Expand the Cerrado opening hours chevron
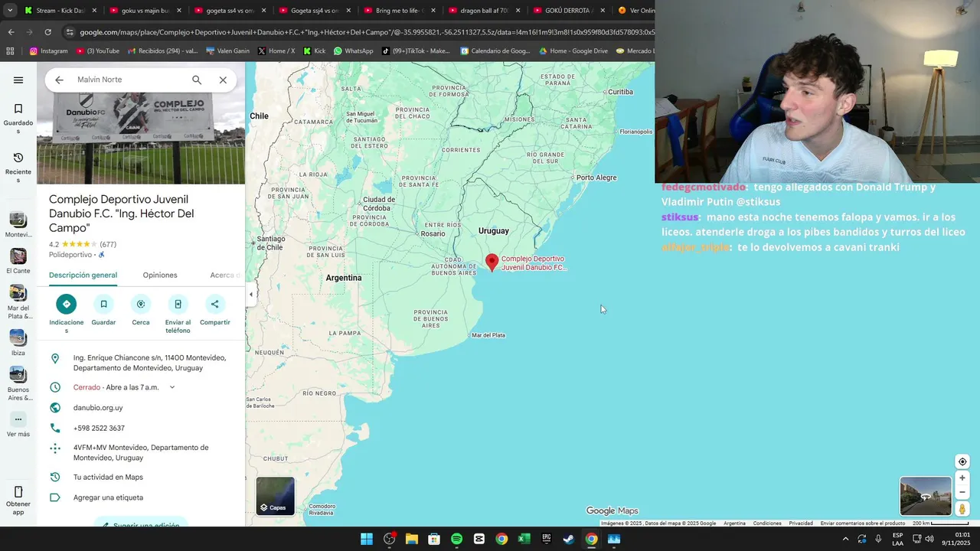The image size is (980, 551). tap(171, 387)
